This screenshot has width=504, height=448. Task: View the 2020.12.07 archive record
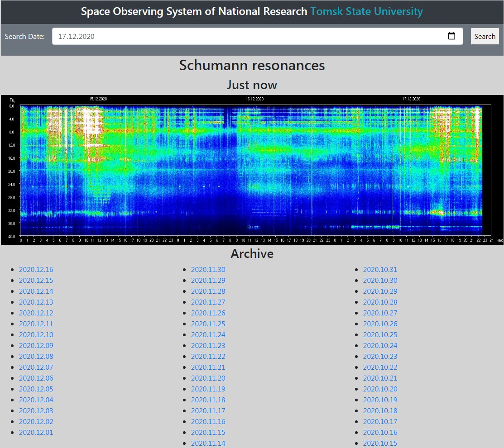click(36, 367)
